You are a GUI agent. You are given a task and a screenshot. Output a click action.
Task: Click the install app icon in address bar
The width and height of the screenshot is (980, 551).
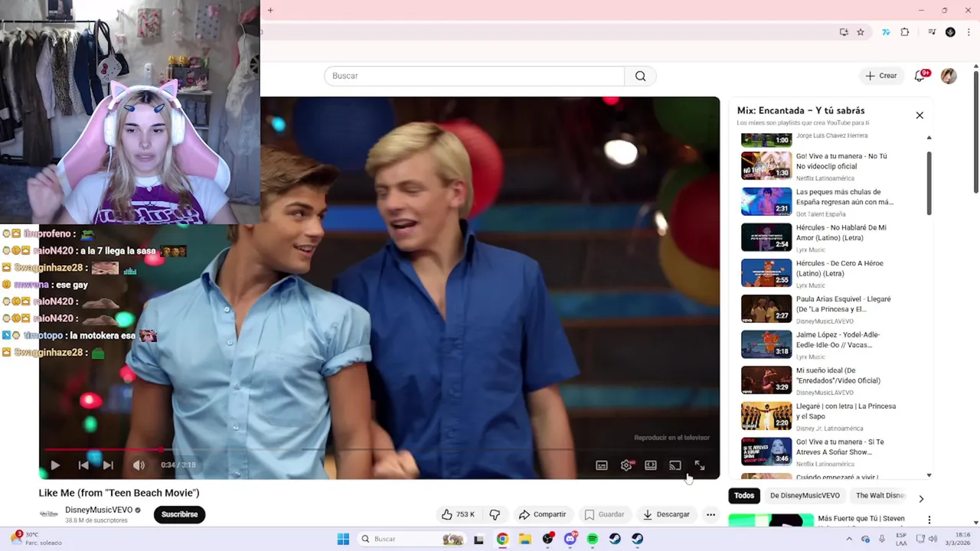click(x=844, y=32)
